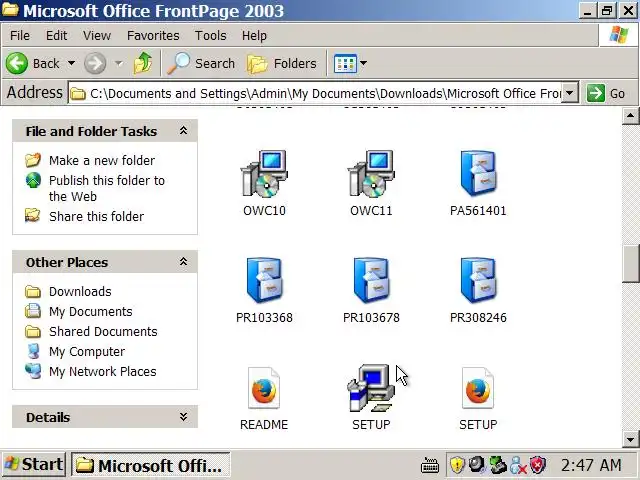Open the Tools menu
The width and height of the screenshot is (640, 480).
[x=210, y=36]
